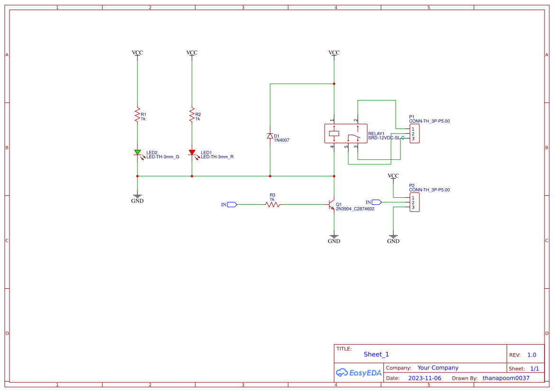Select the Sheet_1 title text
This screenshot has width=554, height=392.
tap(376, 354)
